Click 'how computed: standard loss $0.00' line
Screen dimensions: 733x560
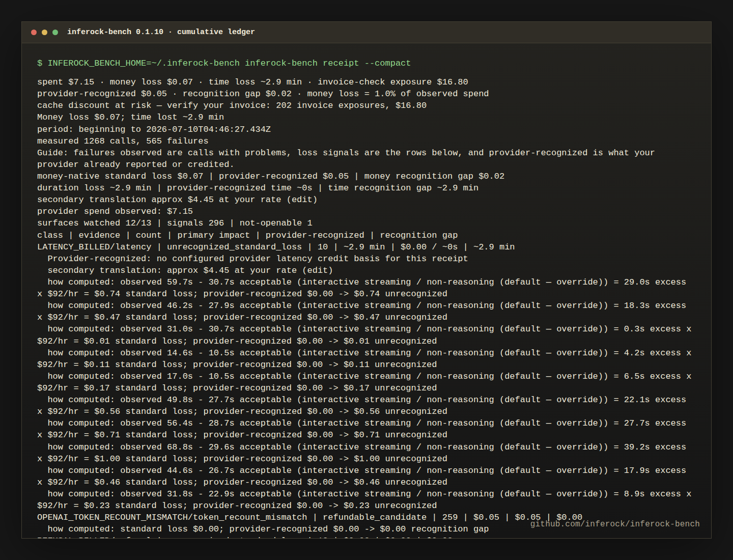pyautogui.click(x=268, y=529)
